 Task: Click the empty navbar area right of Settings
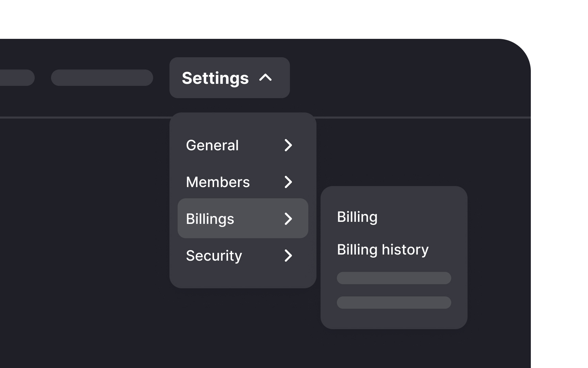point(408,78)
